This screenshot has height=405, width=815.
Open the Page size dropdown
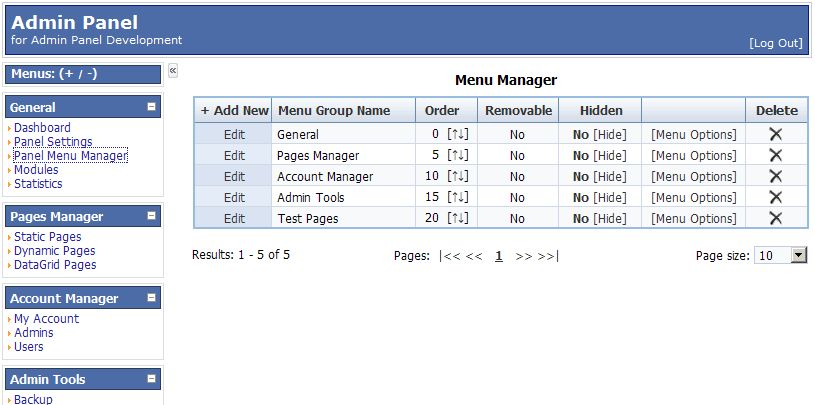[798, 255]
